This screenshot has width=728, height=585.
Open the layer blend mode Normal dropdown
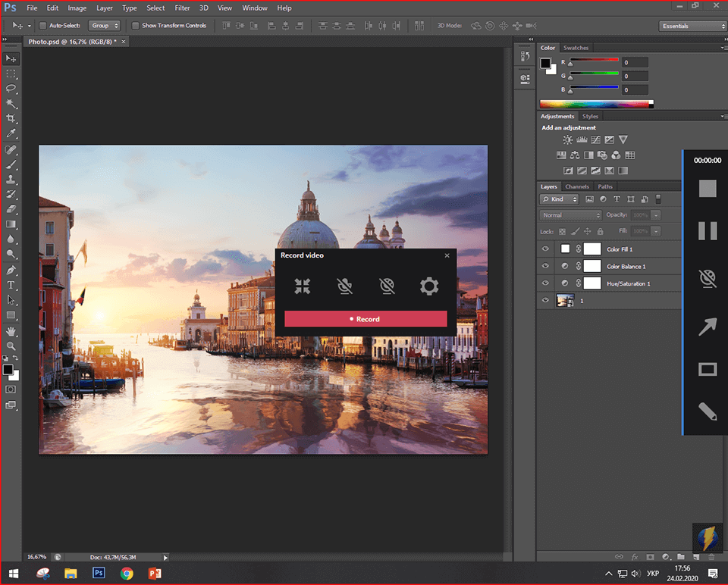[571, 215]
